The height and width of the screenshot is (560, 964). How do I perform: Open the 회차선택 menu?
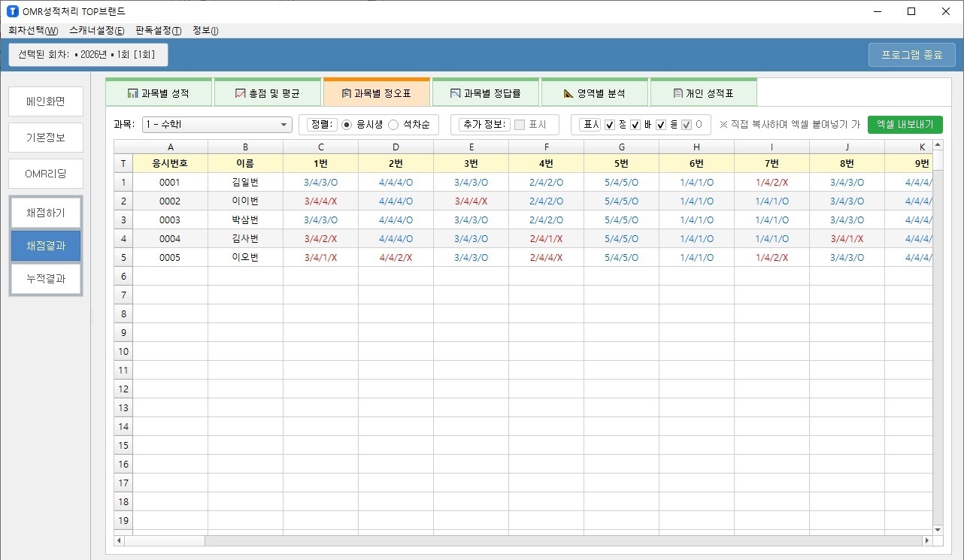[33, 31]
